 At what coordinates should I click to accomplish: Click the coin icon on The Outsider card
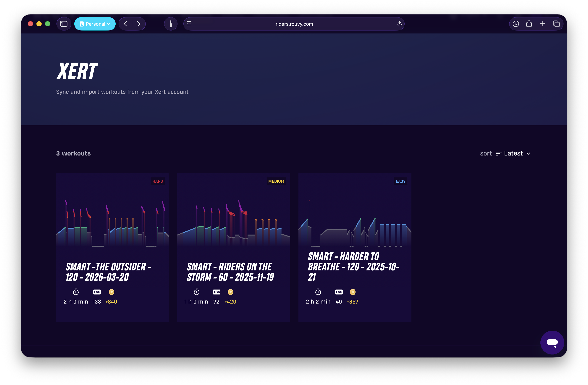tap(112, 292)
